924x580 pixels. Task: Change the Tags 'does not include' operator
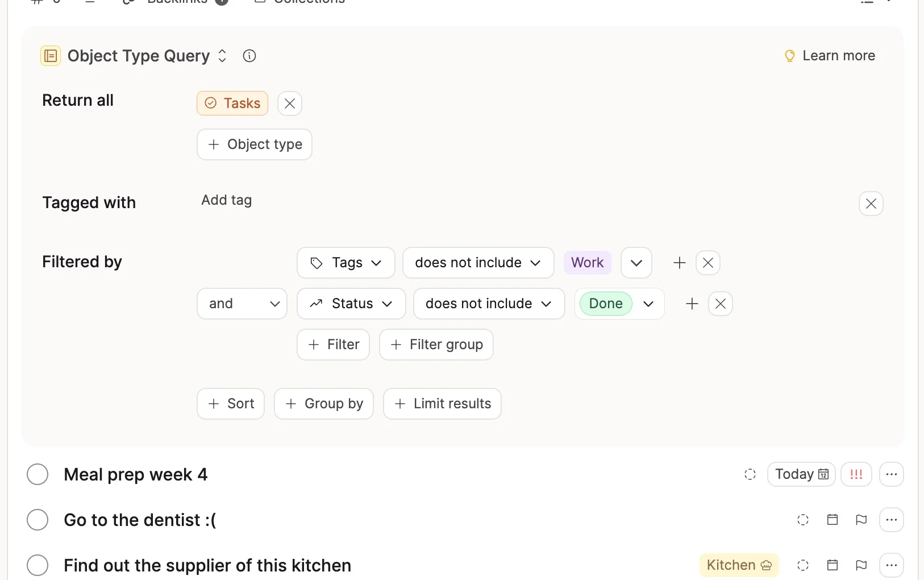point(478,263)
